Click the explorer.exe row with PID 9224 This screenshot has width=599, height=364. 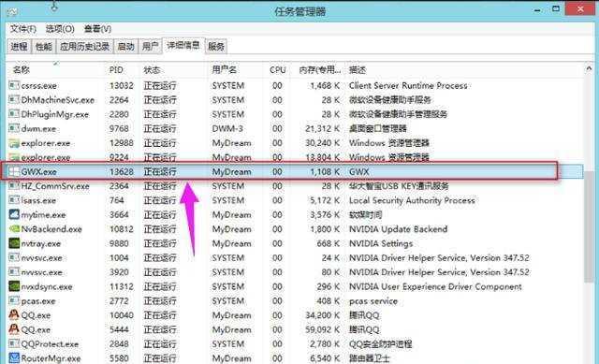click(294, 157)
